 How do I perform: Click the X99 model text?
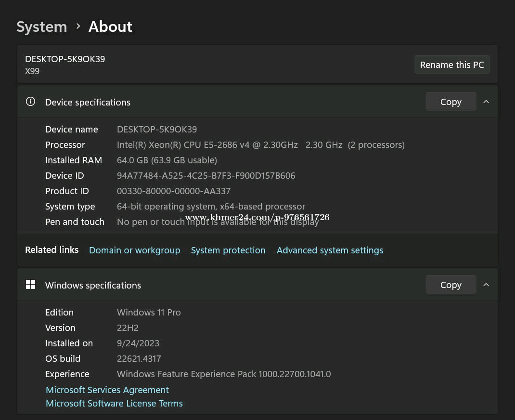pyautogui.click(x=32, y=71)
